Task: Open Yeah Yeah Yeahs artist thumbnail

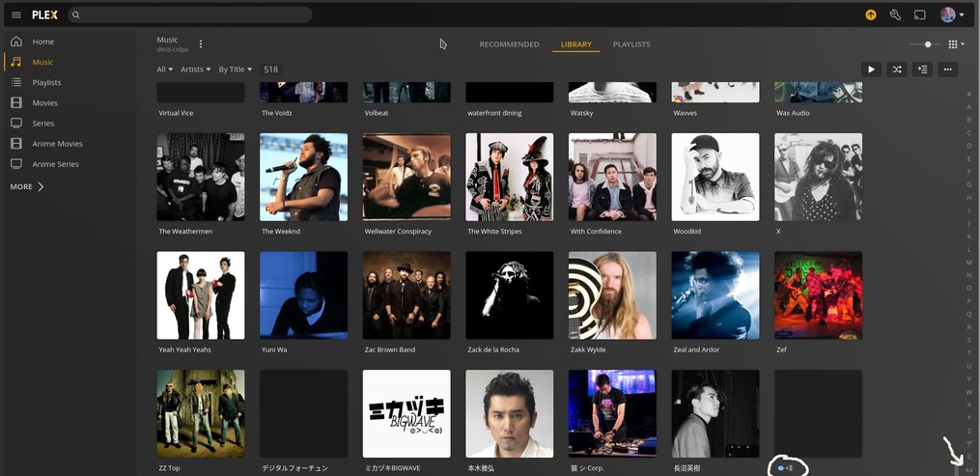Action: coord(201,295)
